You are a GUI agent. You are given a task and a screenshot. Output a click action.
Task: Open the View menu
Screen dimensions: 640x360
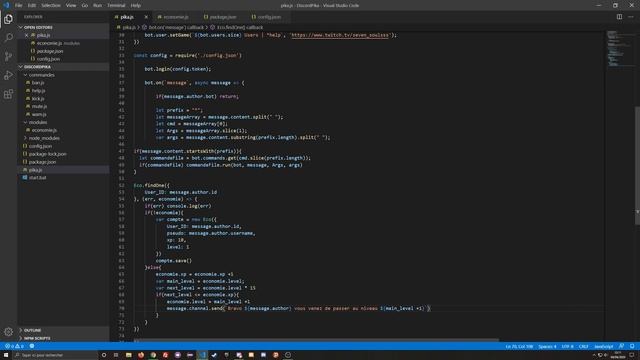[71, 5]
